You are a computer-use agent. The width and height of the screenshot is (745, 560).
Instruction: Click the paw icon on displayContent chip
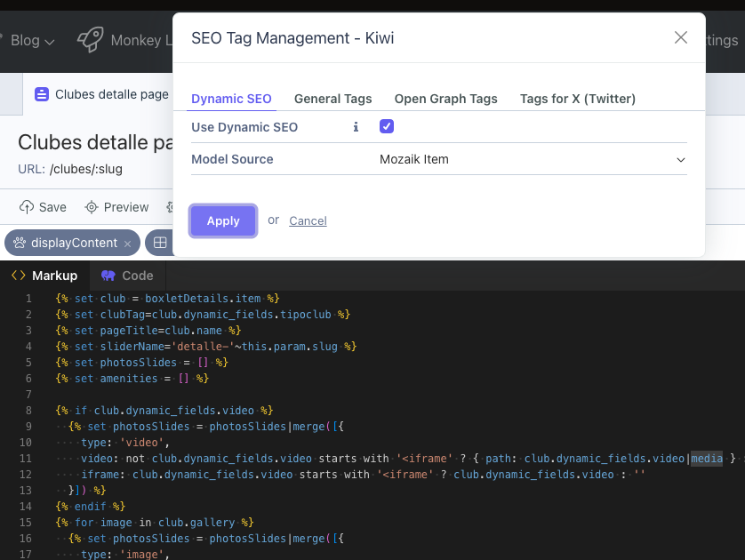(x=20, y=243)
